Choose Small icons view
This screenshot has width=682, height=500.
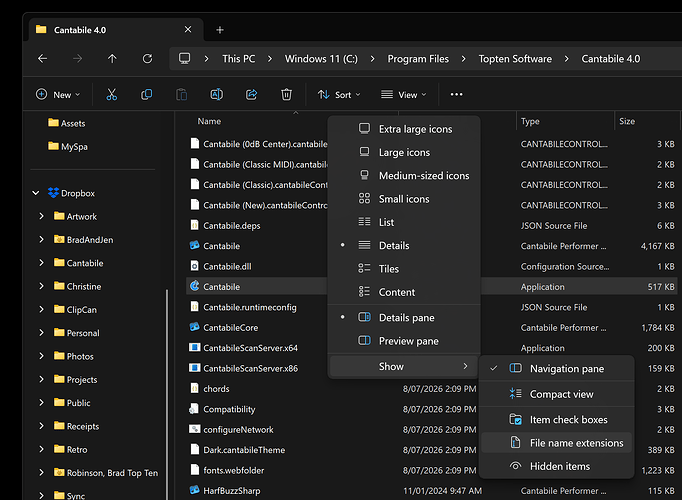tap(404, 199)
